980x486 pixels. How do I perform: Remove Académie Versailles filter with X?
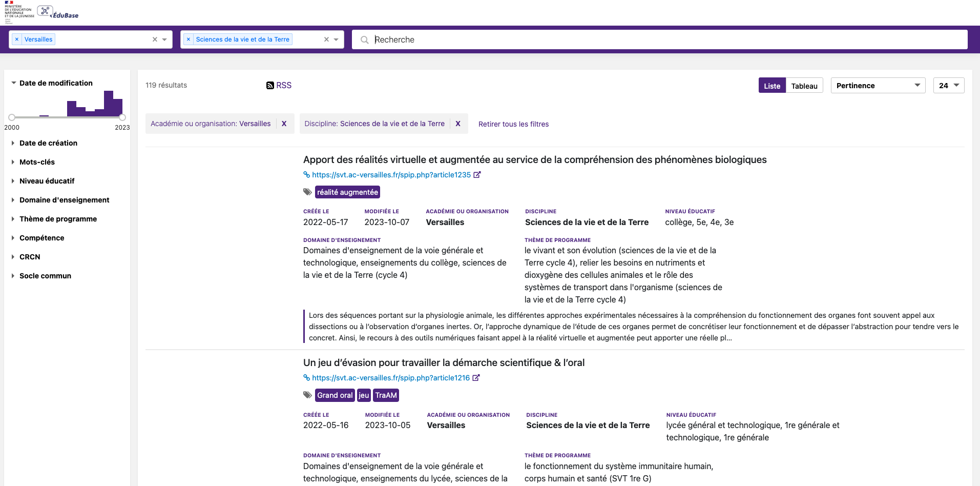(x=284, y=124)
